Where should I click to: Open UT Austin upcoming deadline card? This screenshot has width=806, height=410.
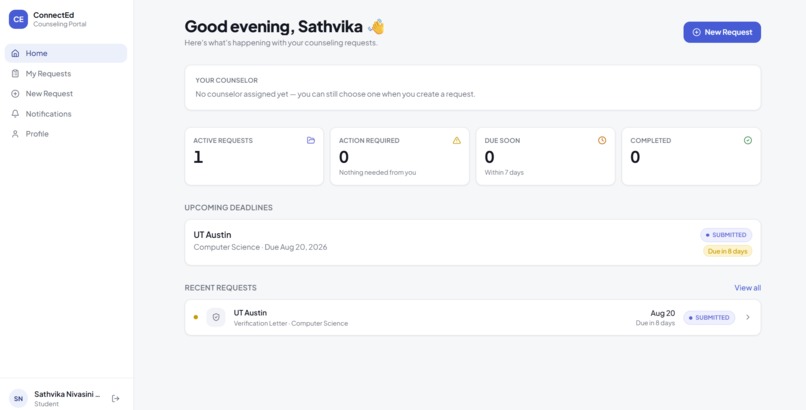pos(472,243)
